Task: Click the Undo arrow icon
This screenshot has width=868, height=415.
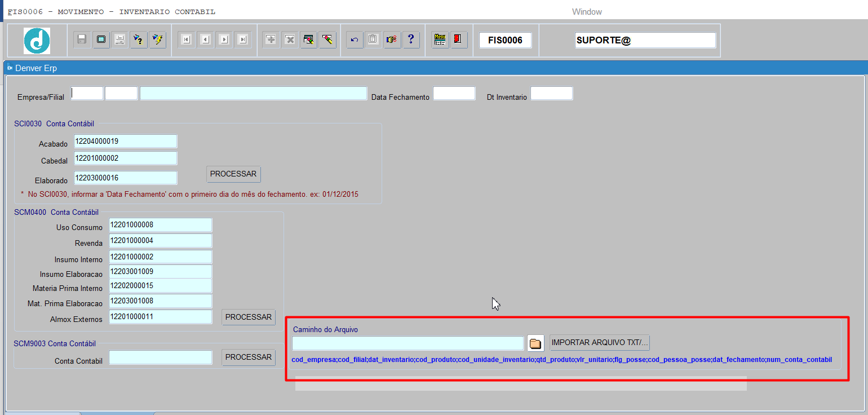Action: [355, 39]
